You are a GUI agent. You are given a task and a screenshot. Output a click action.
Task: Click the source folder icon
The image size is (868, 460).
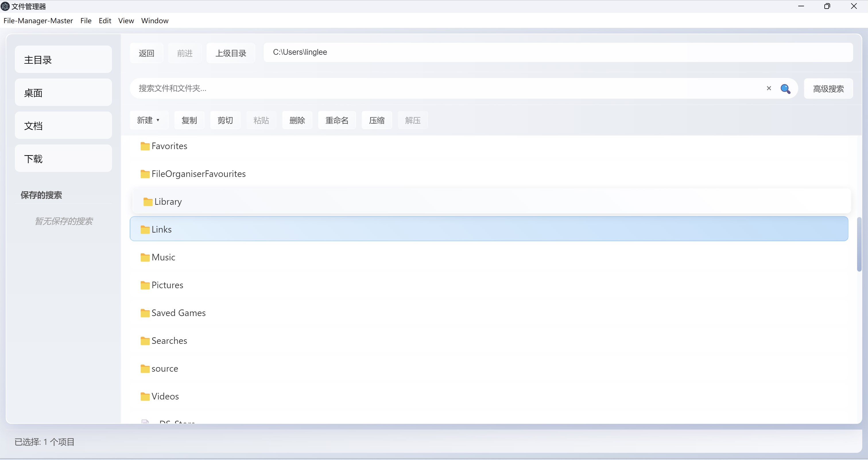coord(145,369)
